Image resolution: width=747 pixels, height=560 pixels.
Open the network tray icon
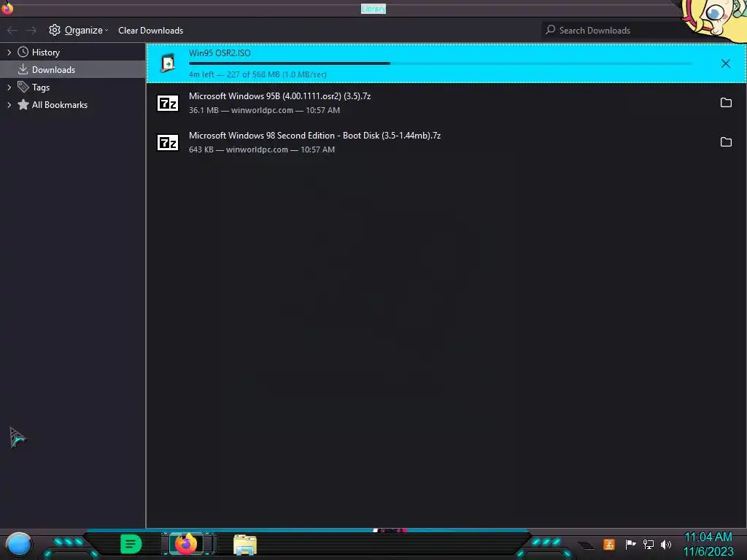[649, 544]
